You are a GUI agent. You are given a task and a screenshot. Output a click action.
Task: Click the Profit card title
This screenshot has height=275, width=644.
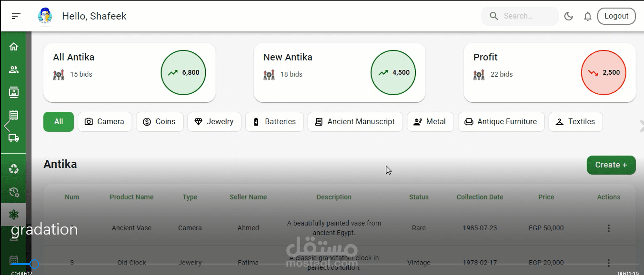(x=485, y=57)
